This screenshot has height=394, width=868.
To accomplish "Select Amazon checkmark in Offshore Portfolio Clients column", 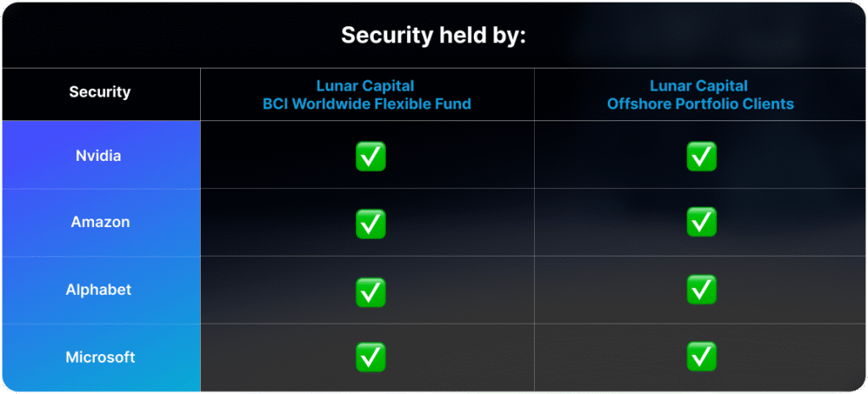I will point(701,222).
